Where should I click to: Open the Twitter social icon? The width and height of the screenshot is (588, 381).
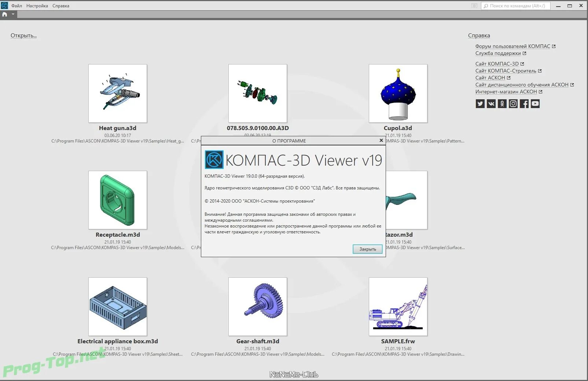click(480, 104)
